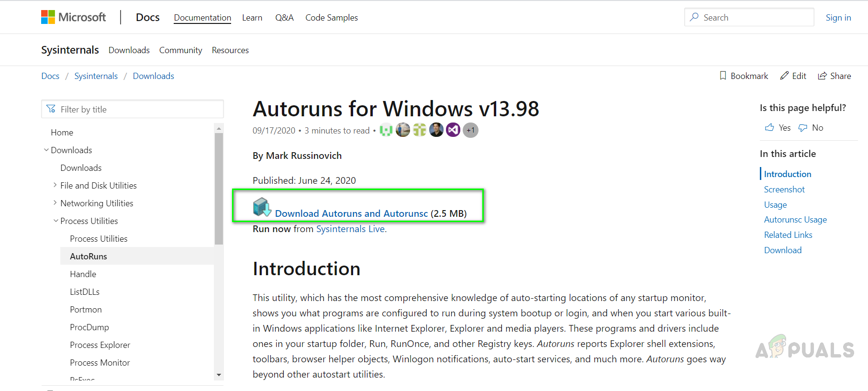Screen dimensions: 868x391
Task: Open the Sysinternals Live link
Action: [351, 229]
